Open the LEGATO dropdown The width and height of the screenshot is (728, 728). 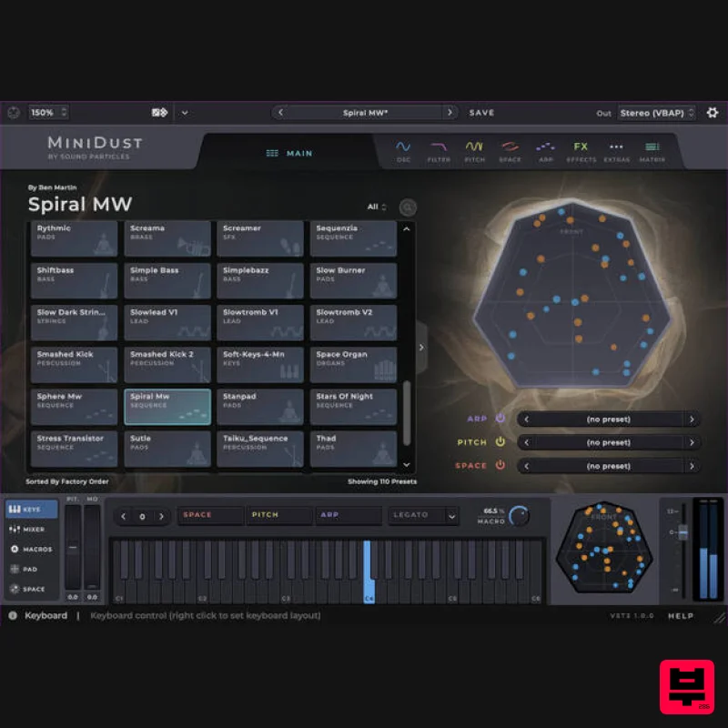point(421,515)
